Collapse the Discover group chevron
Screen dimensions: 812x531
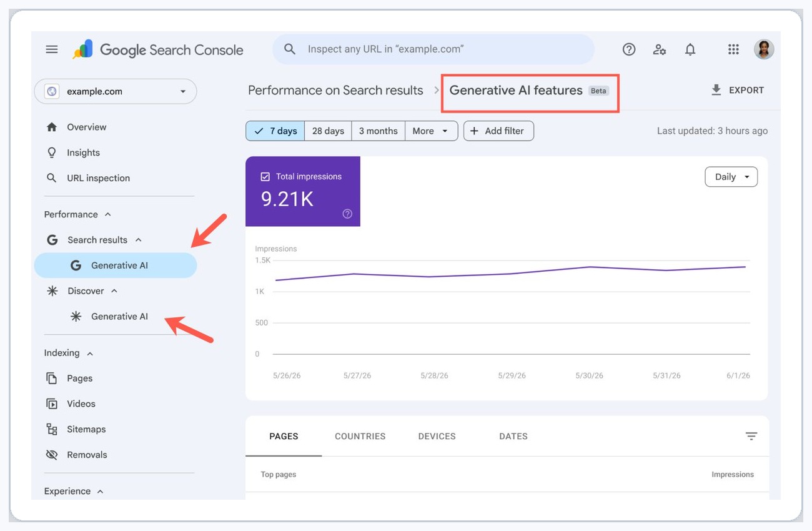click(x=114, y=290)
